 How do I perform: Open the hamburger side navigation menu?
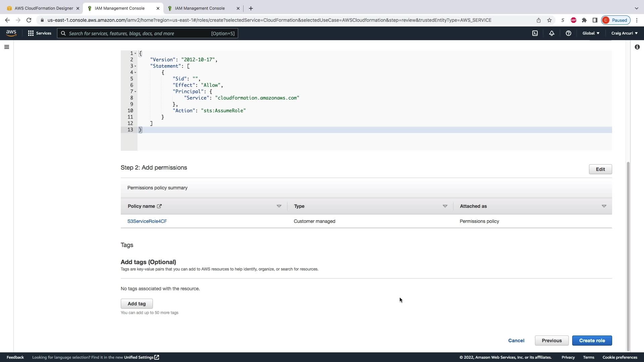pos(7,47)
